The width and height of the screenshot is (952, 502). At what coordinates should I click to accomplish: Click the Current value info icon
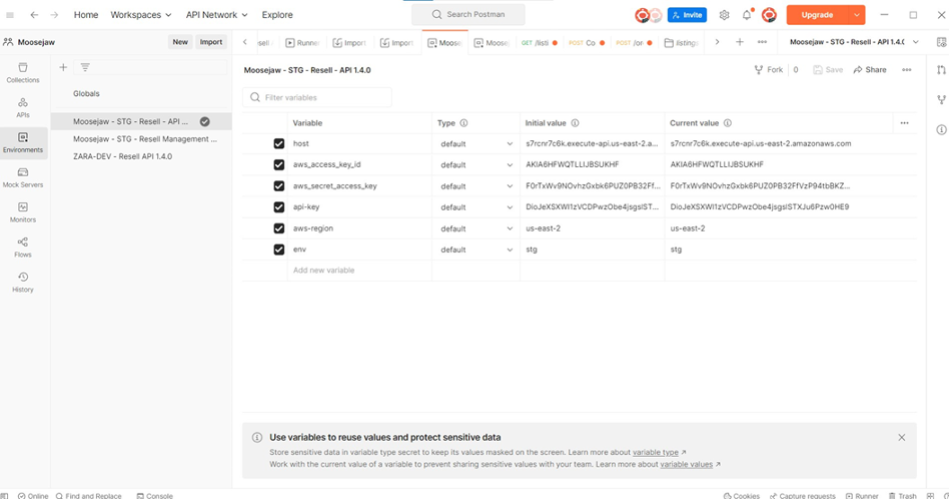(727, 123)
